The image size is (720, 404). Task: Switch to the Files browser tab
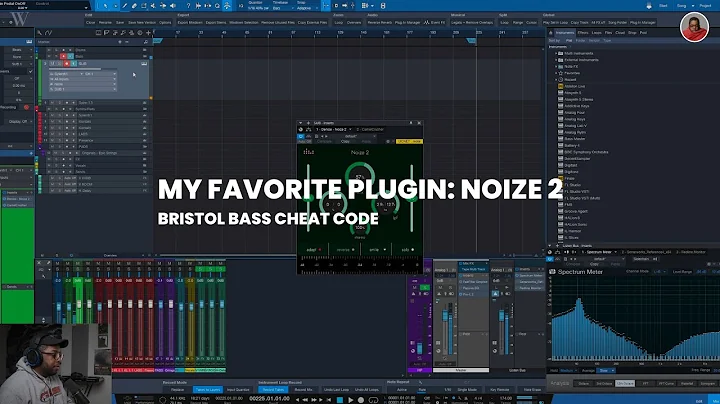[608, 33]
